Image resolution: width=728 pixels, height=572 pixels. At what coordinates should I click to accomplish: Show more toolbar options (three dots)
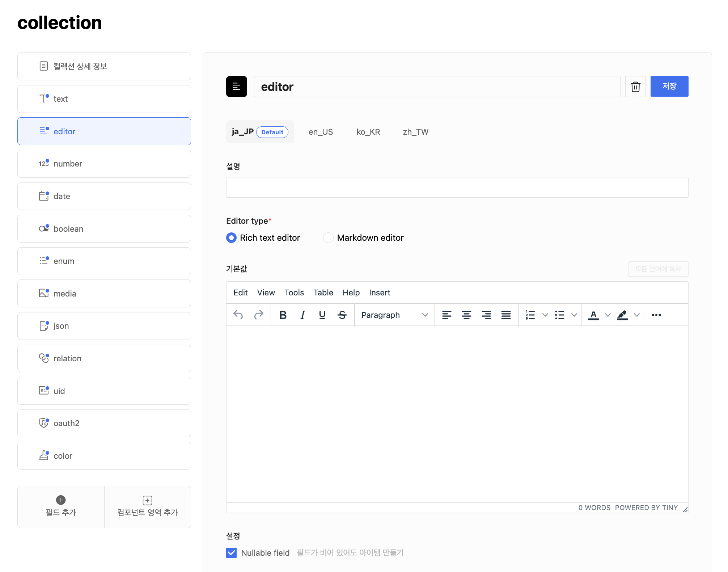(656, 315)
